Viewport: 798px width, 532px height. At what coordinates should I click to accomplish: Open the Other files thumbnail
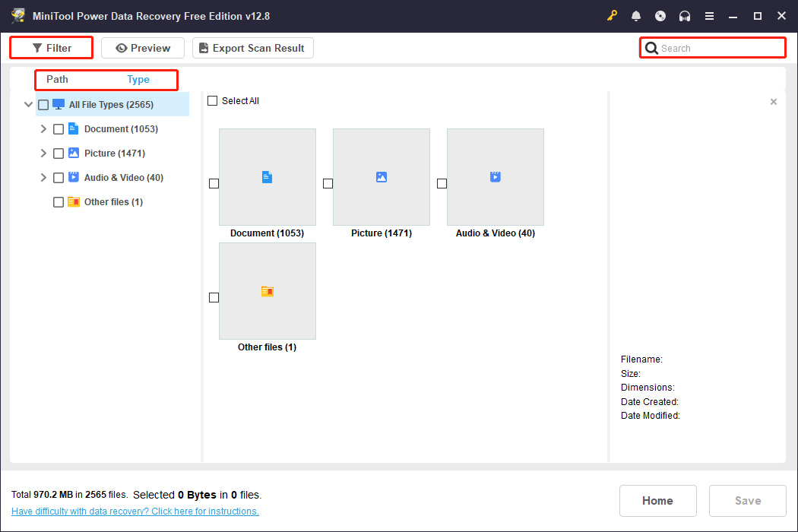click(267, 291)
